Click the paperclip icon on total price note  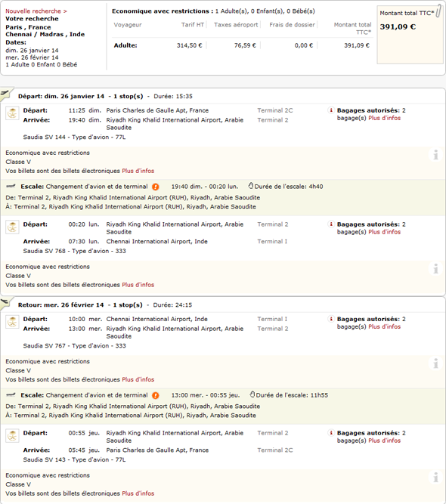point(438,11)
